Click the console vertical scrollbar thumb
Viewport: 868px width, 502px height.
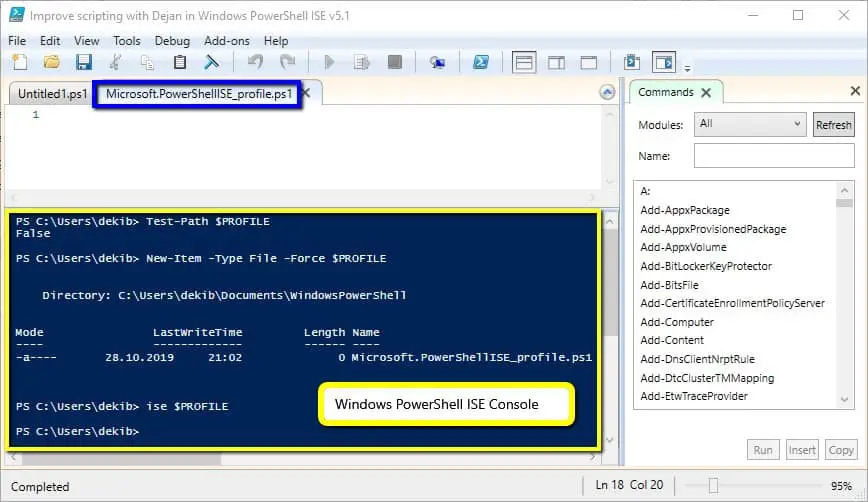click(610, 282)
